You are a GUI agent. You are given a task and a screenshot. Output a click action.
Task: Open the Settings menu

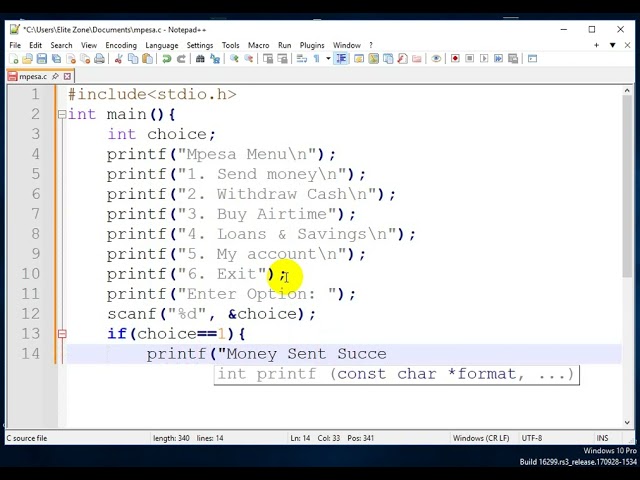point(200,45)
